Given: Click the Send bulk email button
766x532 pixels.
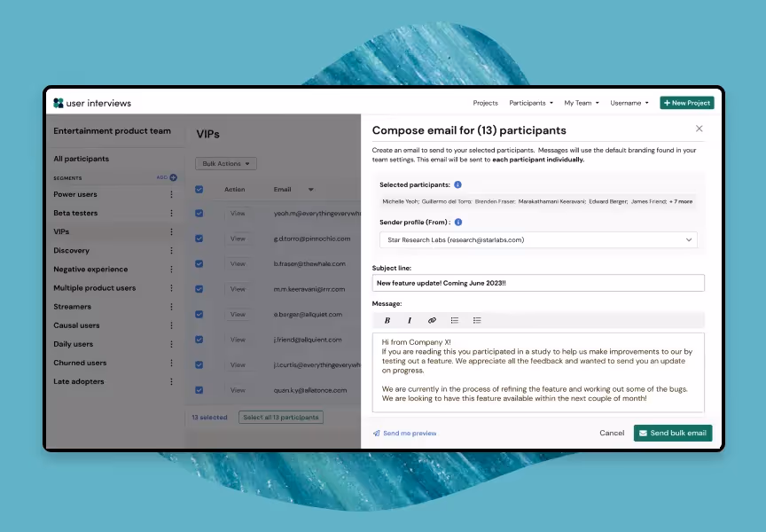Looking at the screenshot, I should click(673, 433).
